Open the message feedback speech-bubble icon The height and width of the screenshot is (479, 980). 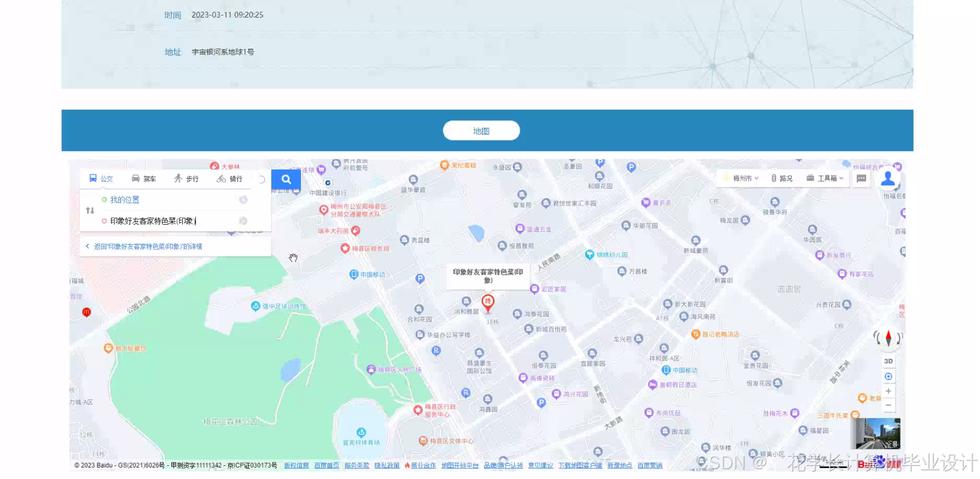pos(861,178)
